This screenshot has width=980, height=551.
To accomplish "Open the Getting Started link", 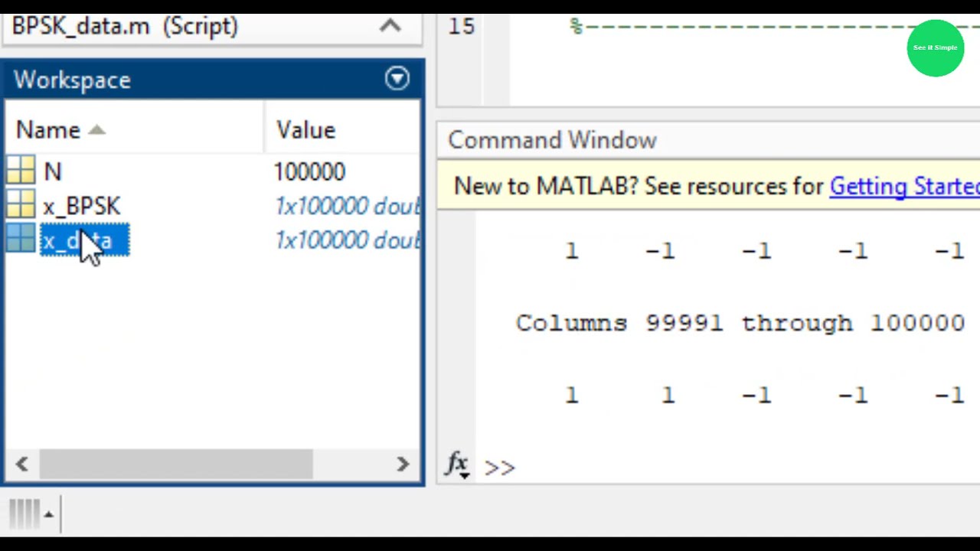I will click(x=904, y=186).
